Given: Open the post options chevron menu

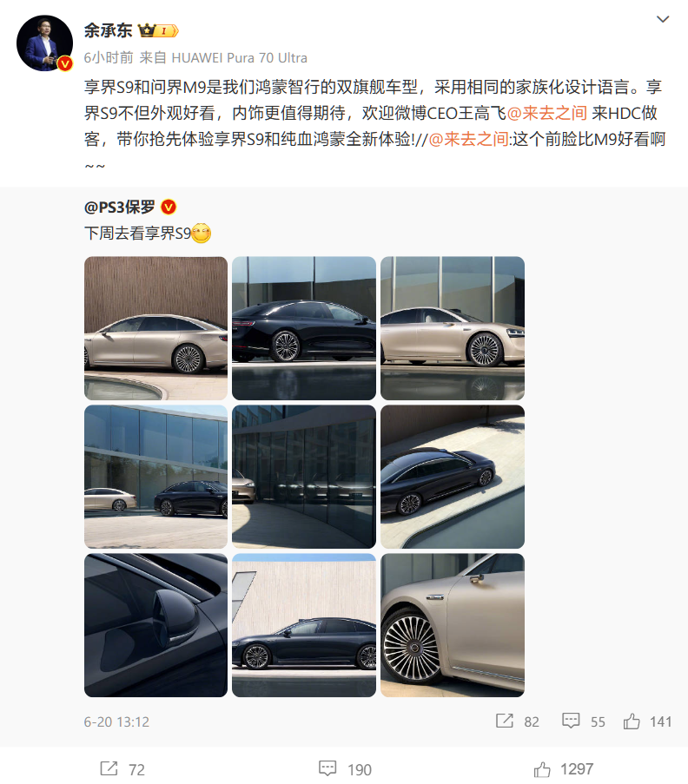Looking at the screenshot, I should point(663,19).
